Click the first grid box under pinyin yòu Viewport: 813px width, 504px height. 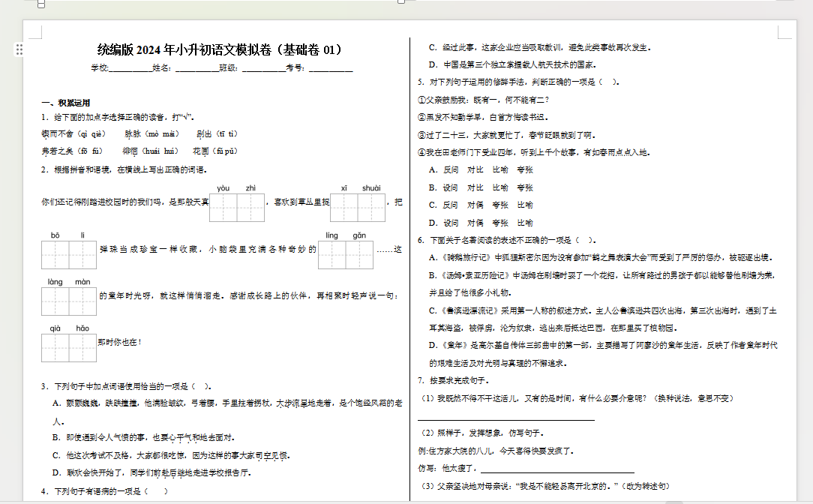(223, 208)
